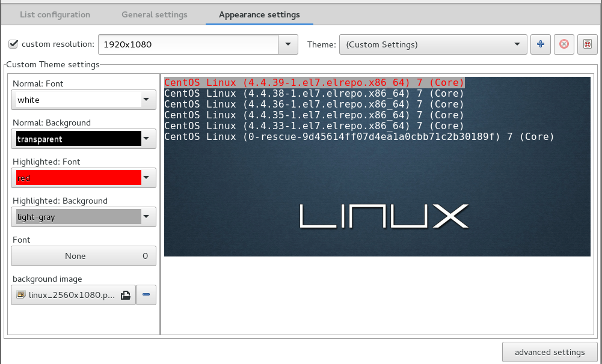This screenshot has height=364, width=602.
Task: Remove the theme with red circle icon
Action: tap(564, 44)
